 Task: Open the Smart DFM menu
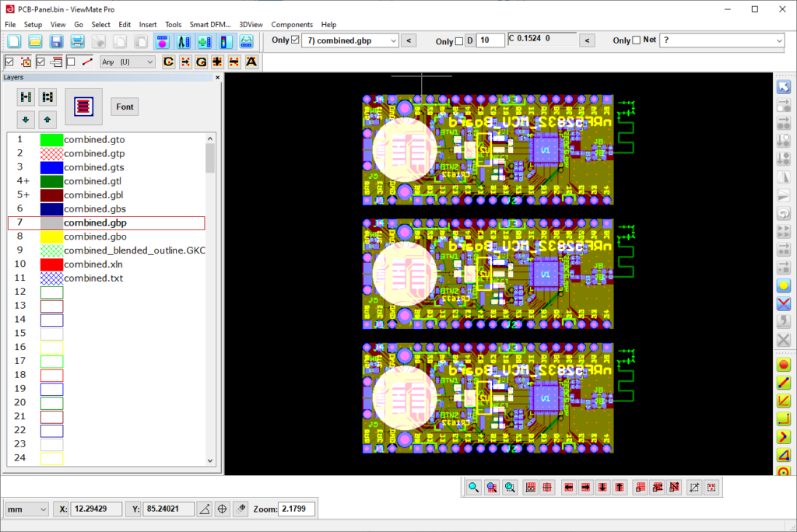[x=210, y=24]
